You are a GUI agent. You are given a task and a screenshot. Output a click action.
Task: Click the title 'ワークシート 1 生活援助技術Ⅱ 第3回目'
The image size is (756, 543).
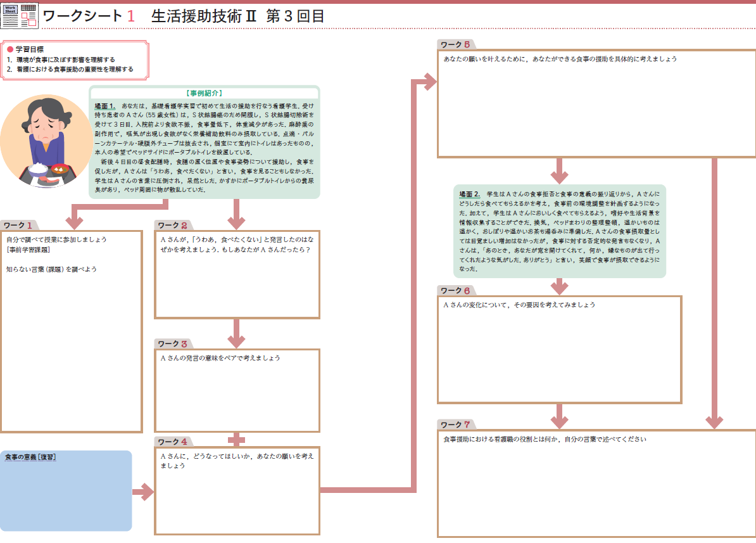click(x=183, y=16)
